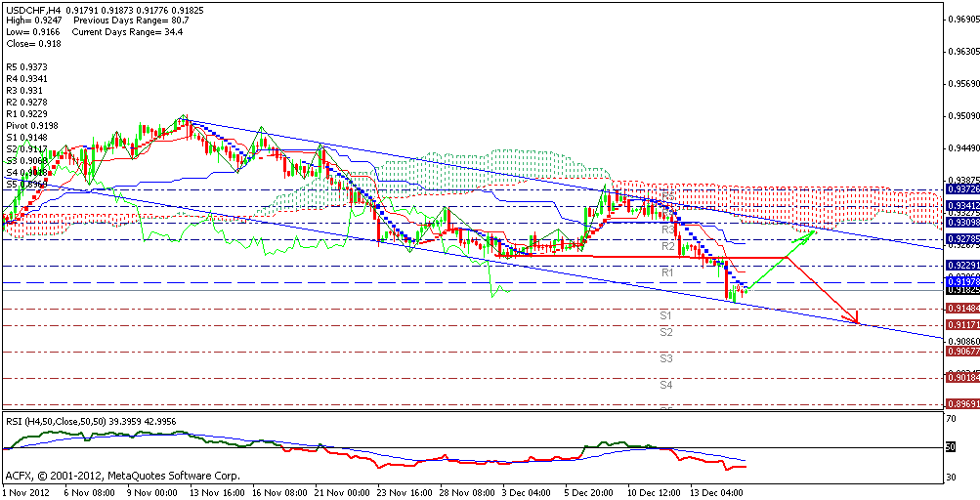Click the 0.93726 price tag on axis
Image resolution: width=980 pixels, height=500 pixels.
959,189
